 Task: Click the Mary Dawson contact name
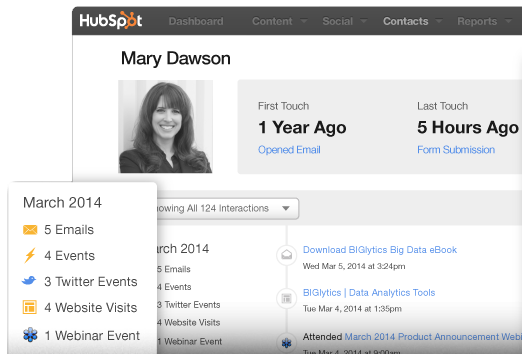[x=176, y=59]
